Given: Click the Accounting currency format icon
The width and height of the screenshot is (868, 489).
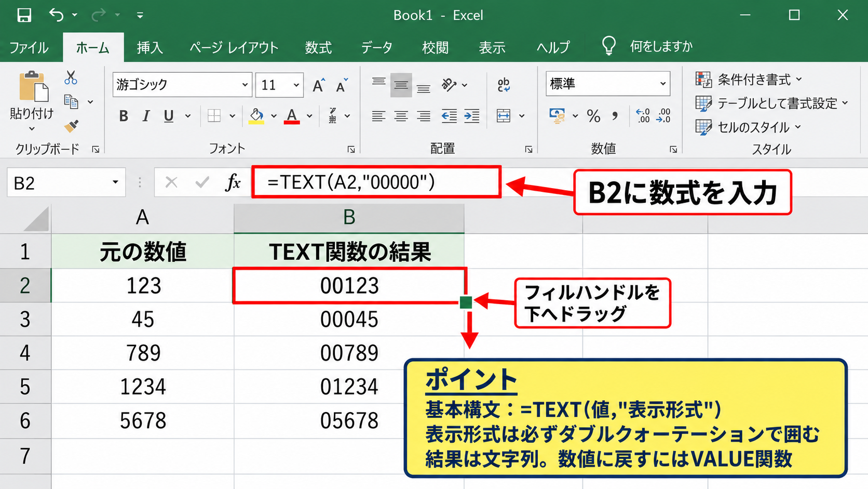Looking at the screenshot, I should click(x=558, y=115).
